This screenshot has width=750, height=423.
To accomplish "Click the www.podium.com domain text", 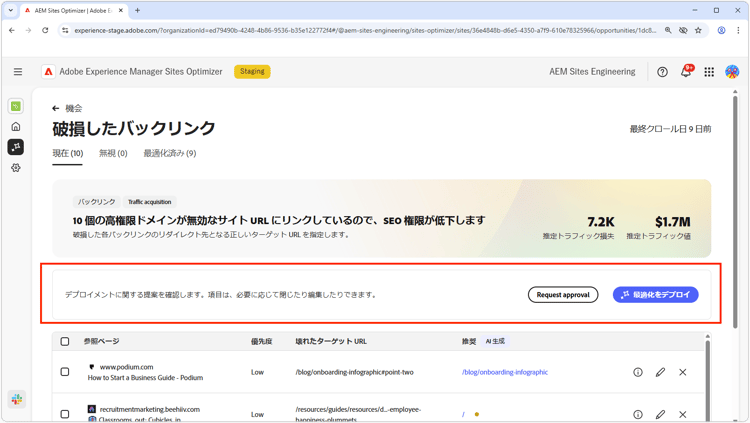I will point(126,367).
